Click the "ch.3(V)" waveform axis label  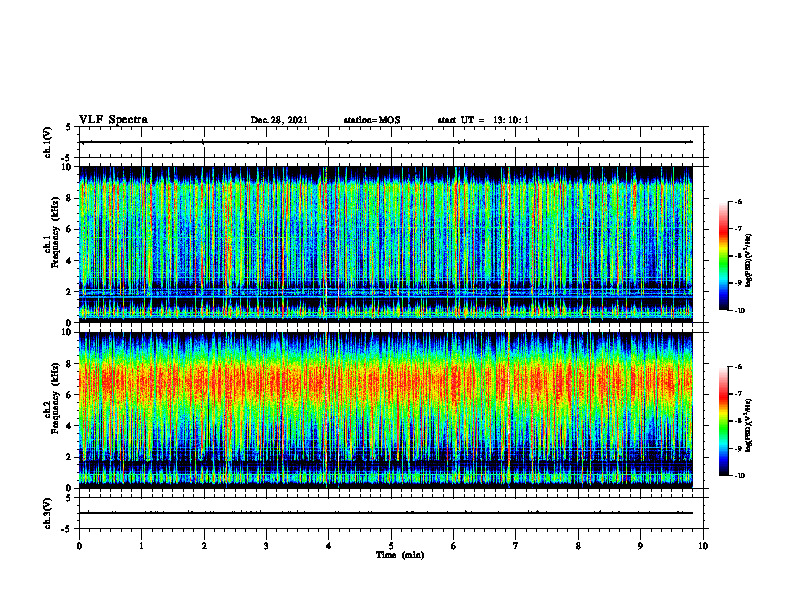[x=48, y=513]
